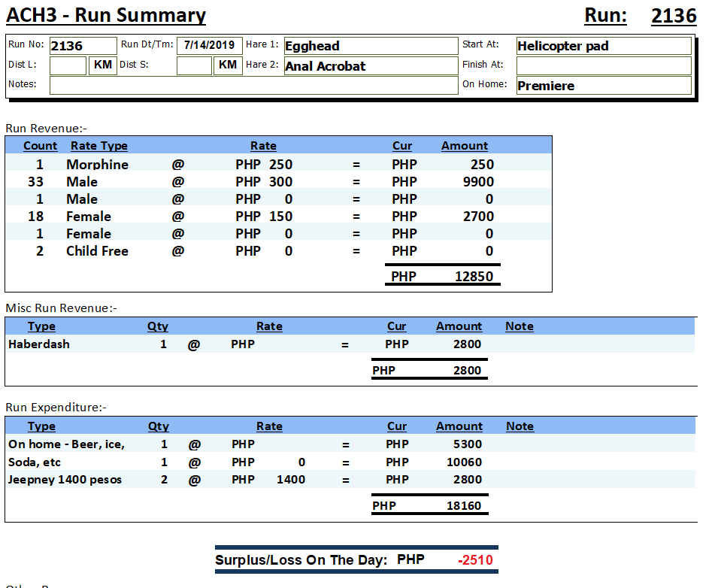Click the Run Revenue total 12850
This screenshot has height=588, width=721.
(x=474, y=276)
